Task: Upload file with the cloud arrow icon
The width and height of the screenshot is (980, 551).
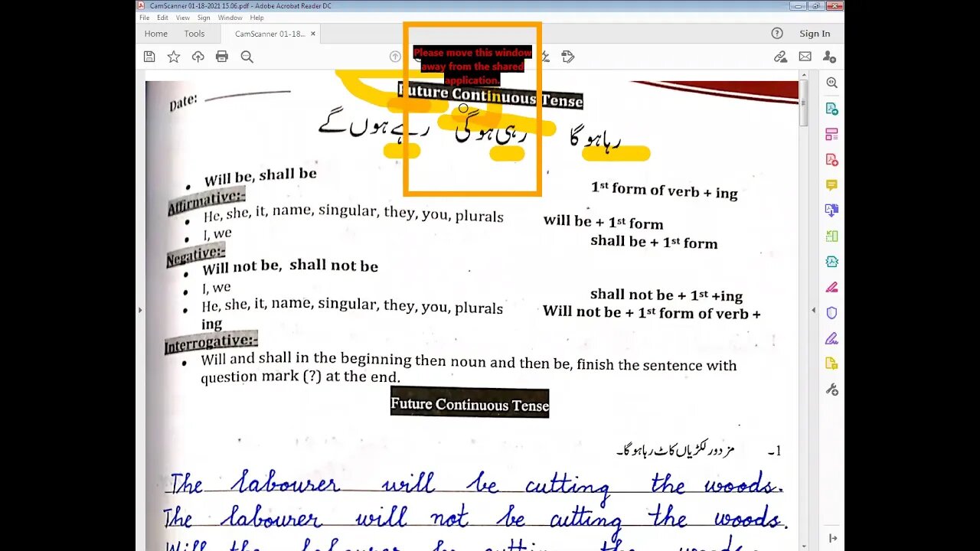Action: point(198,57)
